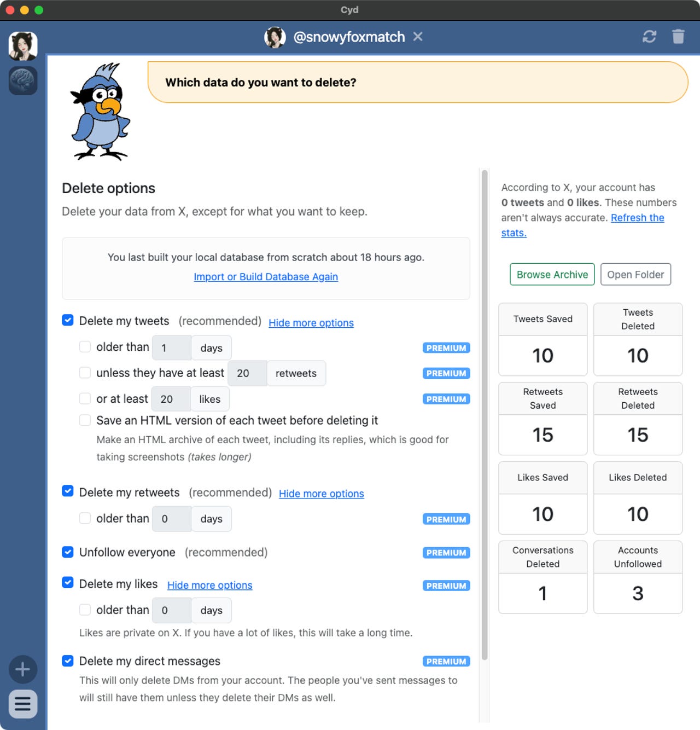Click PREMIUM badge beside Unfollow everyone
The image size is (700, 730).
446,553
